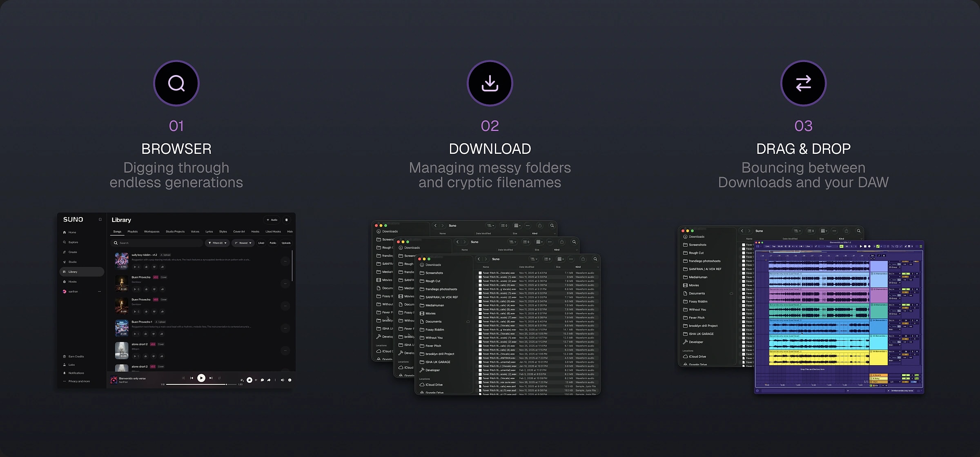Image resolution: width=980 pixels, height=457 pixels.
Task: Open sanfran profile options menu
Action: tap(99, 291)
